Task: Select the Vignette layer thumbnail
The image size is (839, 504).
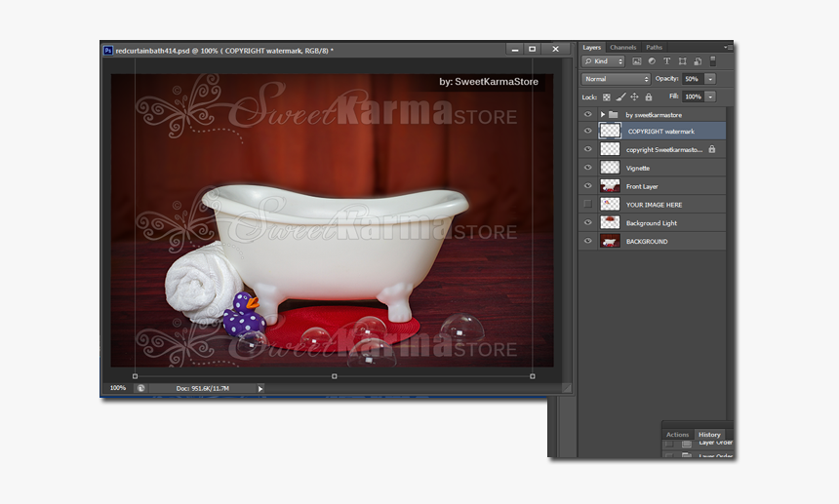Action: point(610,168)
